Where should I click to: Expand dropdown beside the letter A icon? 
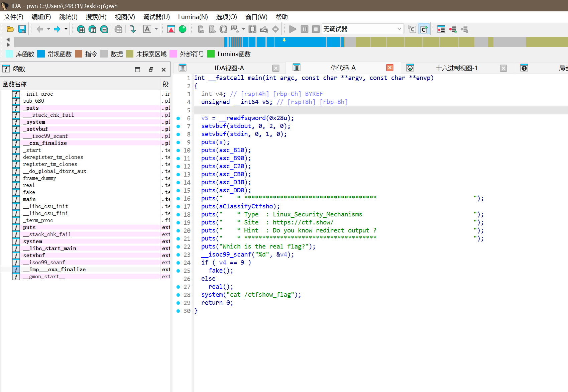pos(156,29)
